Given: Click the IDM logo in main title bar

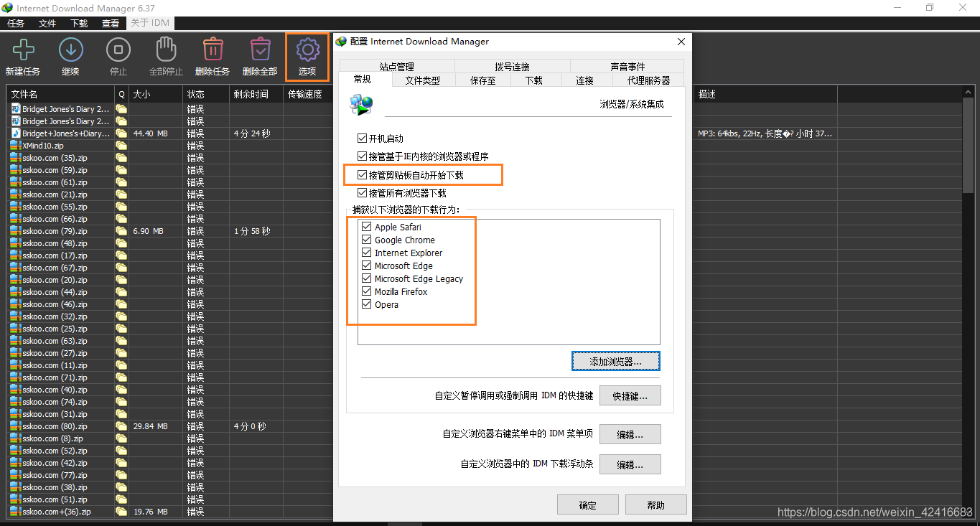Looking at the screenshot, I should coord(8,8).
